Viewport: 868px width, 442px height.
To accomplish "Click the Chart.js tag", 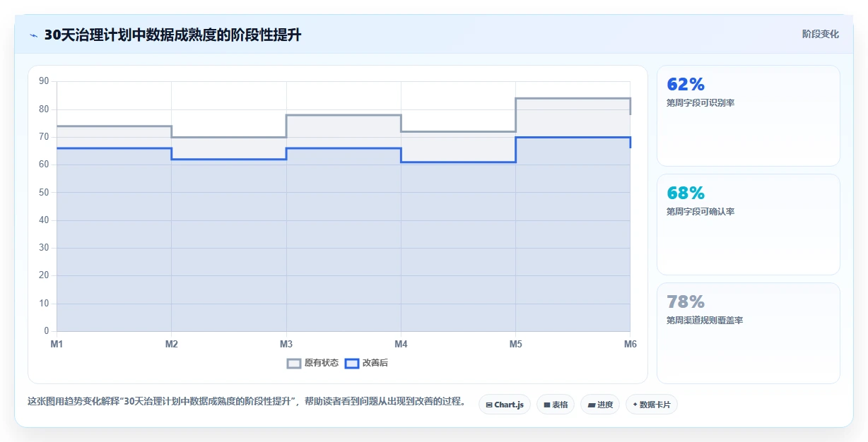I will click(x=505, y=405).
